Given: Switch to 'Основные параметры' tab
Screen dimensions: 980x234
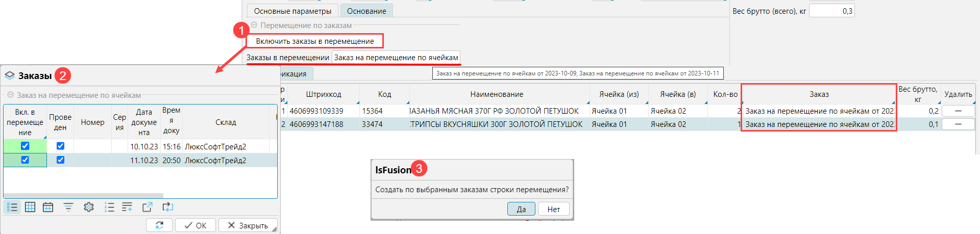Looking at the screenshot, I should 292,11.
